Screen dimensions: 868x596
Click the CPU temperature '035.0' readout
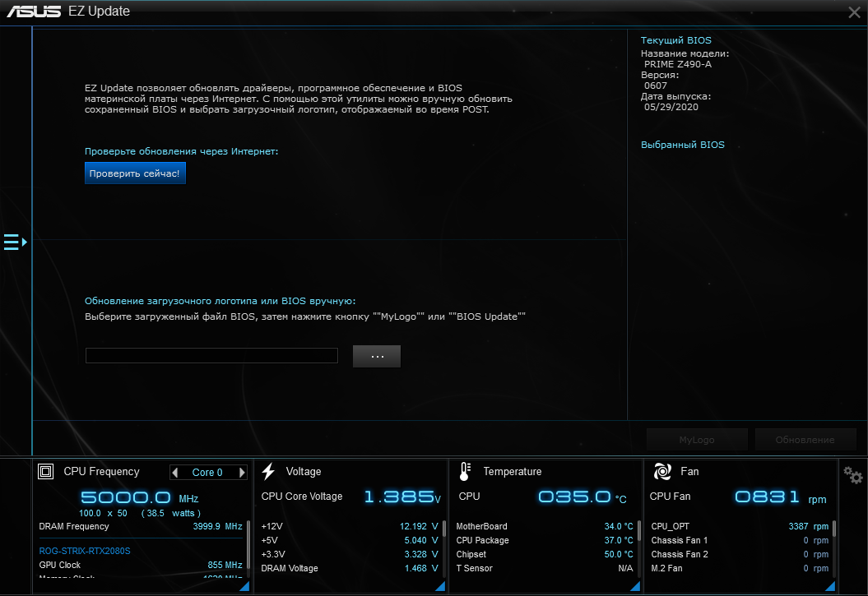[574, 497]
